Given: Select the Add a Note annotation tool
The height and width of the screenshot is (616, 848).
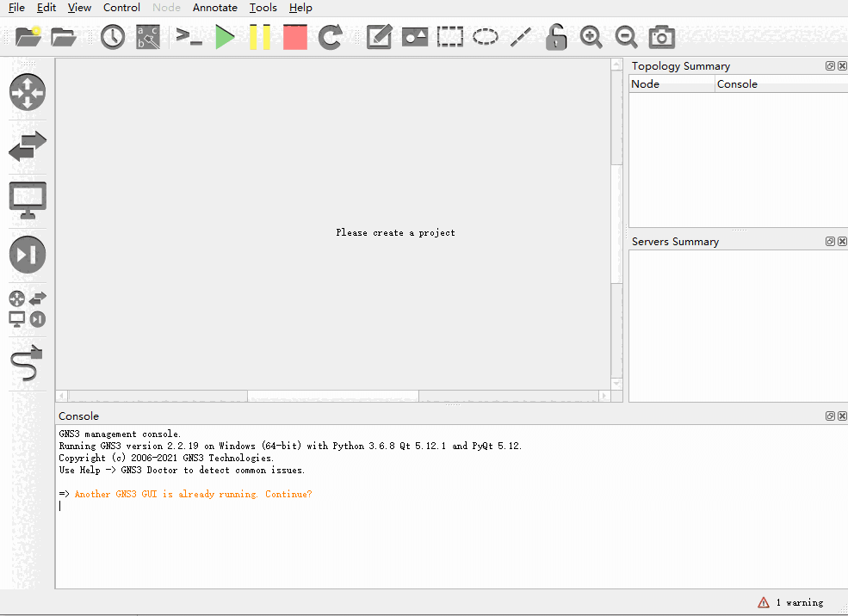Looking at the screenshot, I should point(379,36).
